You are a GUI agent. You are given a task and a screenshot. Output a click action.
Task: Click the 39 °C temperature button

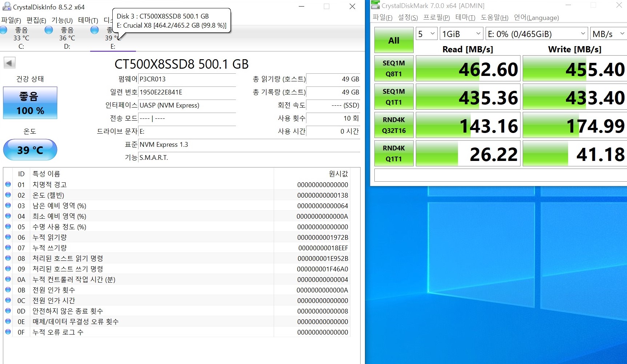30,150
